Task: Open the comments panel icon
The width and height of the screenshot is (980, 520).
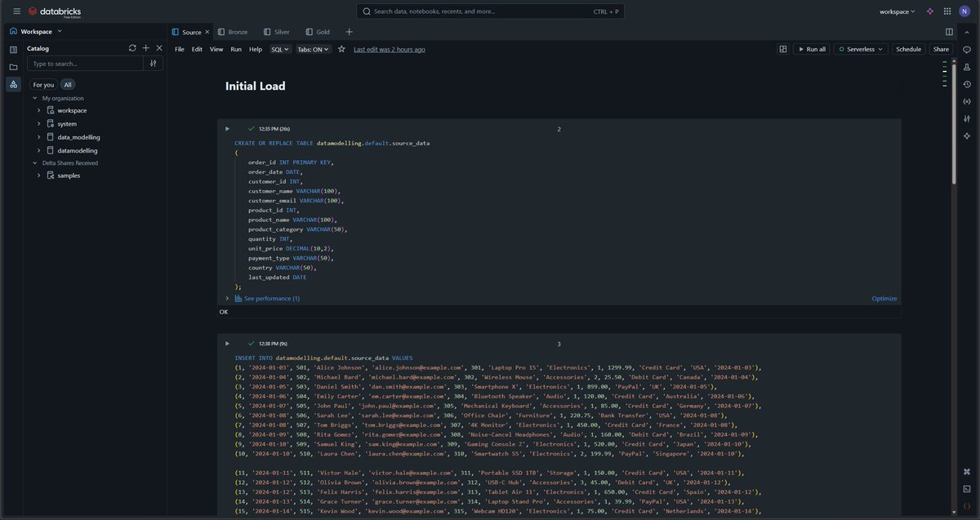Action: (x=967, y=50)
